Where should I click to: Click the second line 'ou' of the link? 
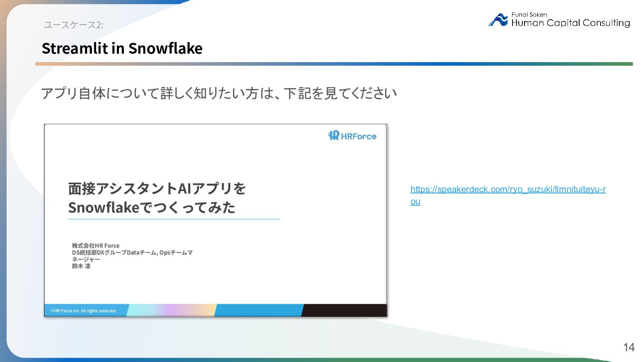415,202
